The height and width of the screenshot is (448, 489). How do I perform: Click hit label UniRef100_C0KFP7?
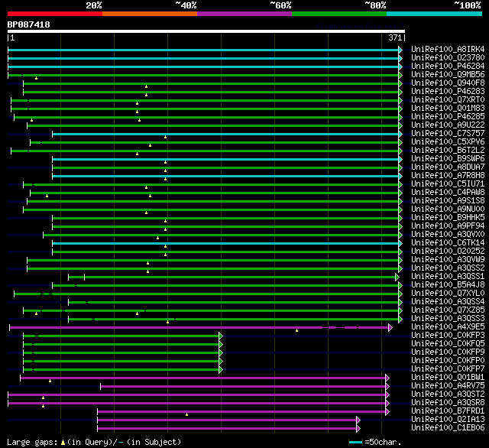click(448, 369)
